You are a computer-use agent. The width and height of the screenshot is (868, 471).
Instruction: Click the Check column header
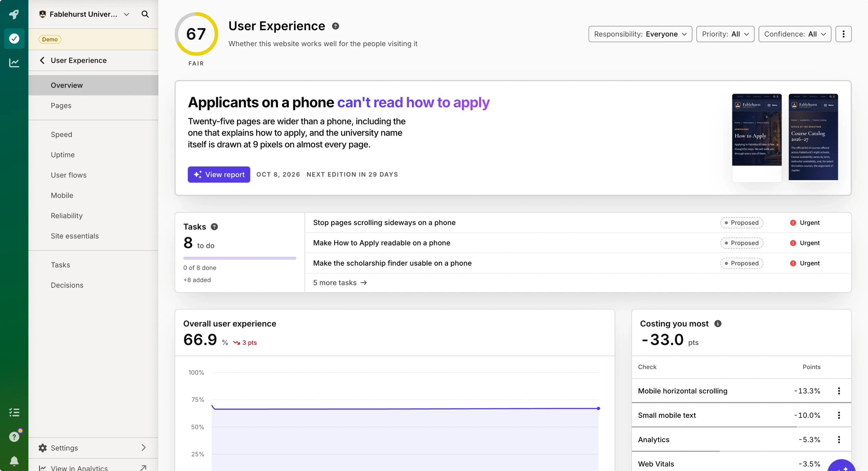647,367
